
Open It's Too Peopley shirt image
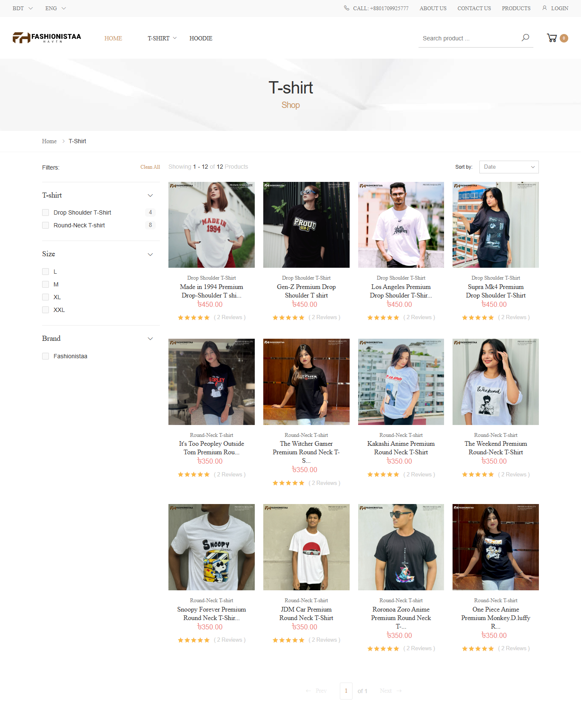tap(211, 382)
